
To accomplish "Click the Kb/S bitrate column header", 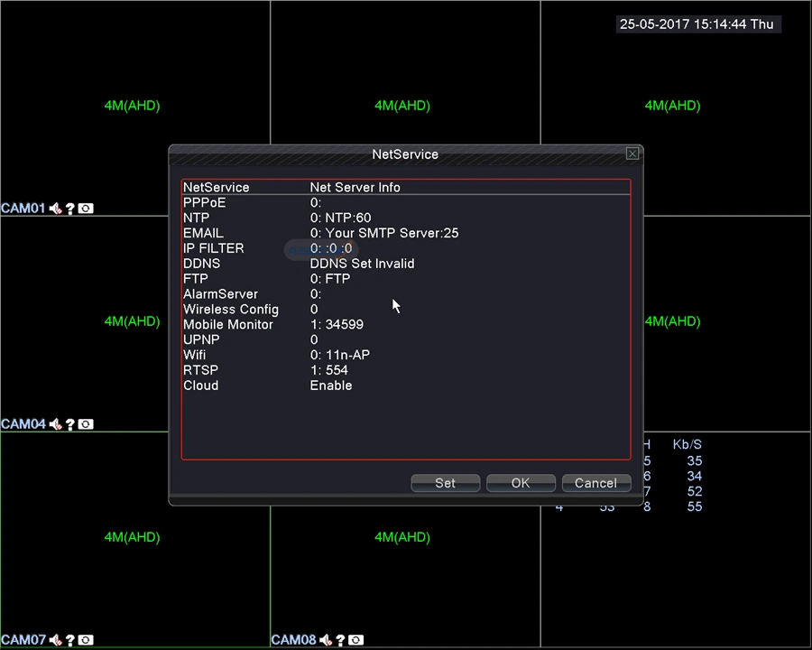I will [687, 444].
